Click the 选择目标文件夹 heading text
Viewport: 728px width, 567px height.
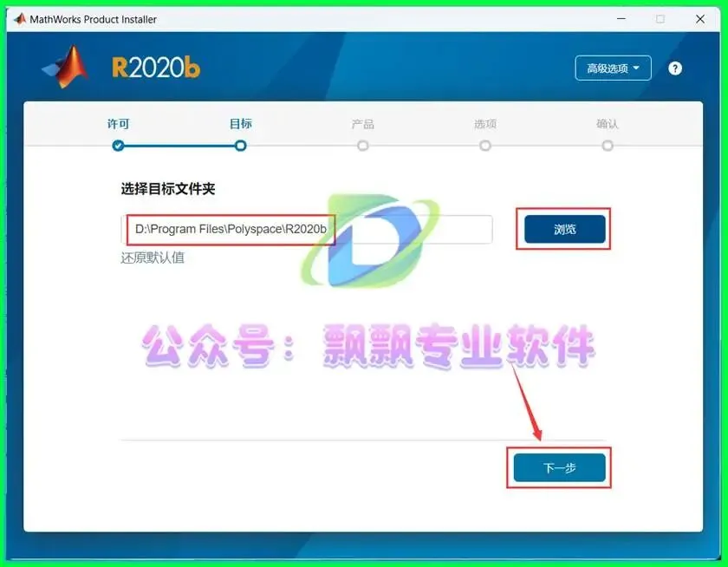click(168, 188)
